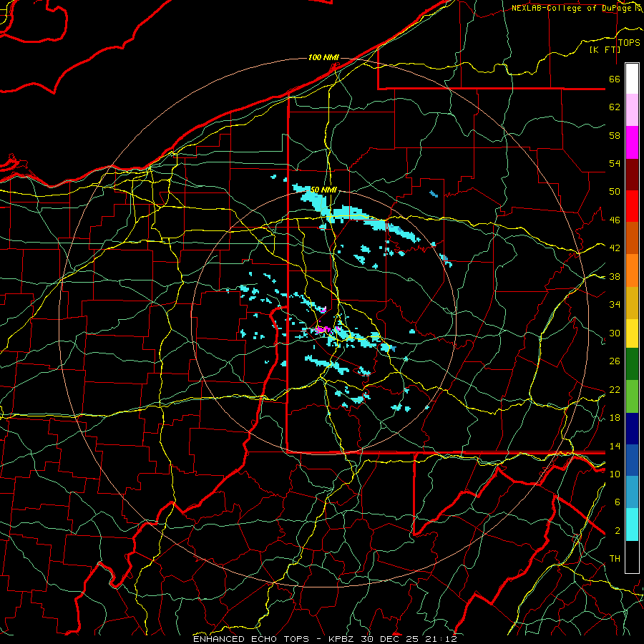Click the 50 NMI range ring label
This screenshot has width=644, height=644.
point(323,190)
